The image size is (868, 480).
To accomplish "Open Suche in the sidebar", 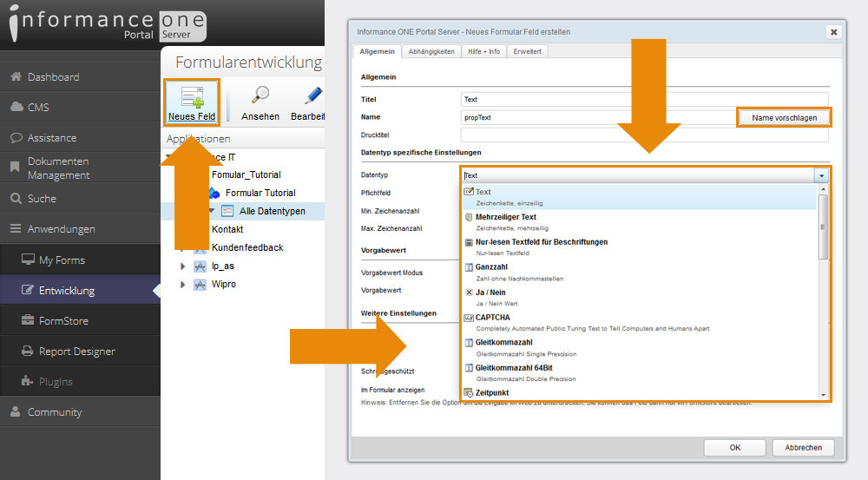I will tap(80, 198).
